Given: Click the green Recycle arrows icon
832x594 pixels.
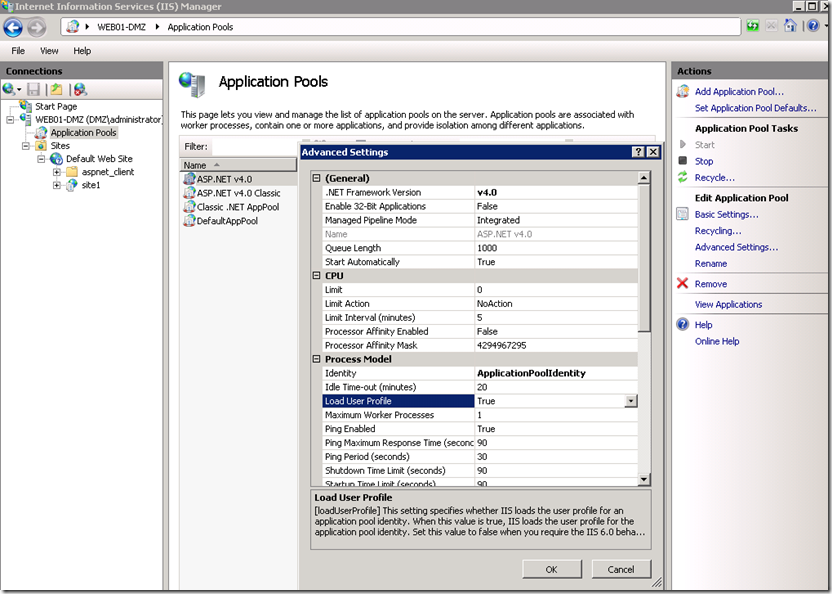Looking at the screenshot, I should [683, 177].
